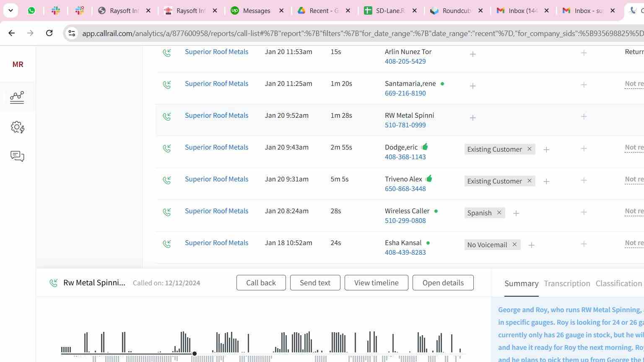Viewport: 644px width, 362px height.
Task: Remove Existing Customer tag from Dodge,eric
Action: pos(529,149)
